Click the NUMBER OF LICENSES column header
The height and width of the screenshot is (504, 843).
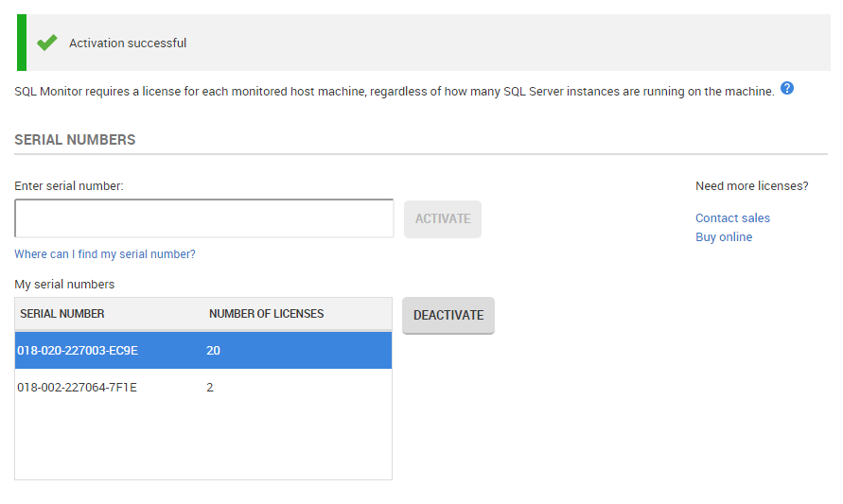click(266, 314)
